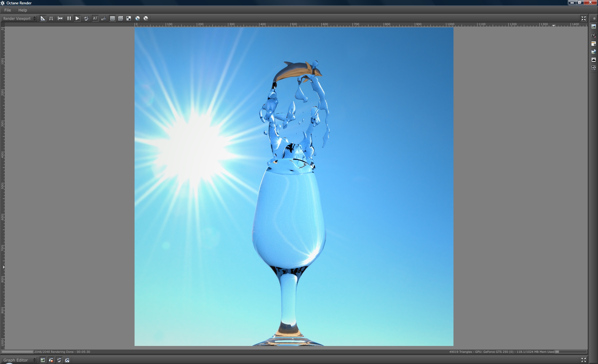
Task: Open the Help menu
Action: pos(22,10)
